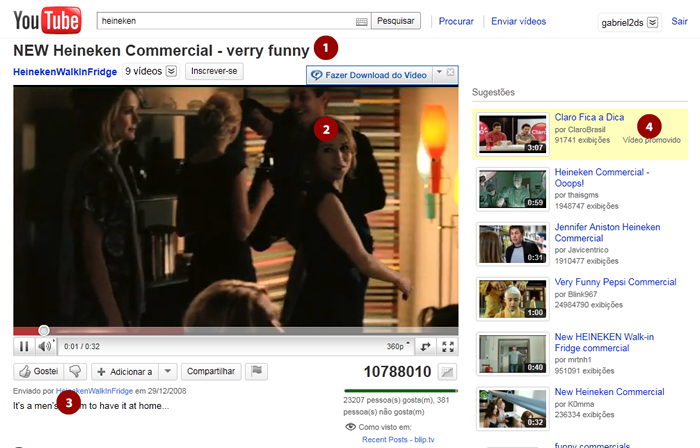Move the video progress scrubber handle

click(x=44, y=330)
